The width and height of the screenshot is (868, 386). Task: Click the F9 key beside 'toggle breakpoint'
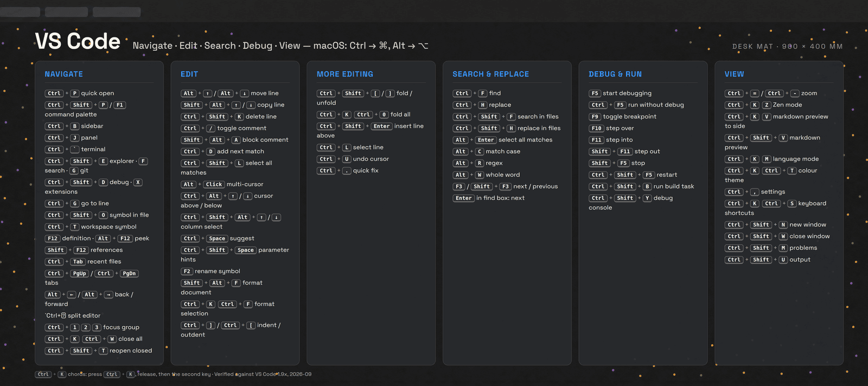[x=595, y=117]
